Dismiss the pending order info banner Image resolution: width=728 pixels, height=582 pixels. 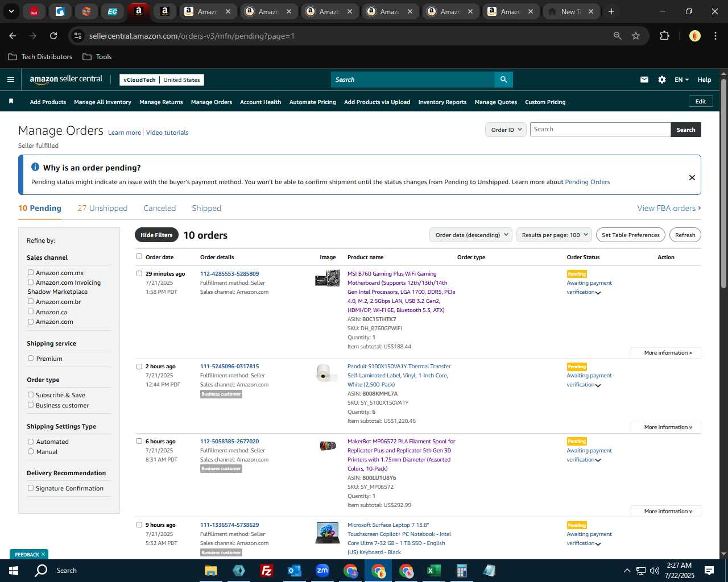tap(692, 177)
